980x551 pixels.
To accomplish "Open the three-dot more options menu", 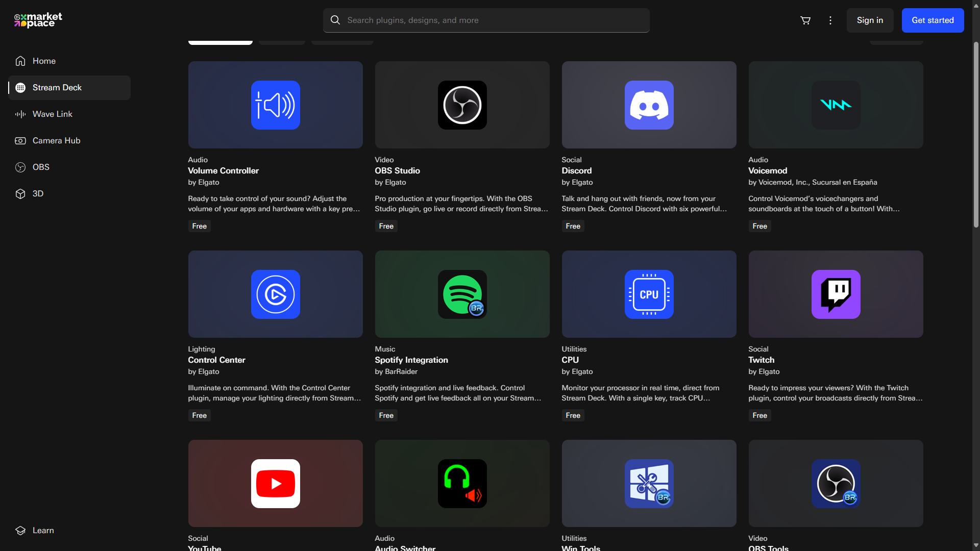I will coord(830,20).
